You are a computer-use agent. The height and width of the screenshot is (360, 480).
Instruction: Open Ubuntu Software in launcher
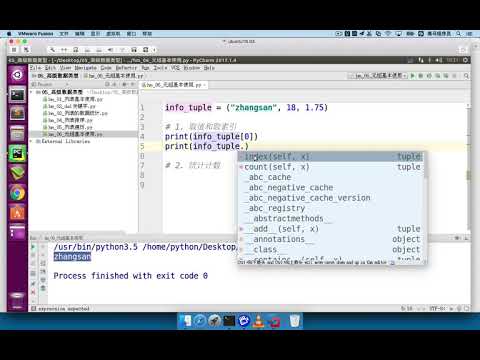tap(17, 213)
